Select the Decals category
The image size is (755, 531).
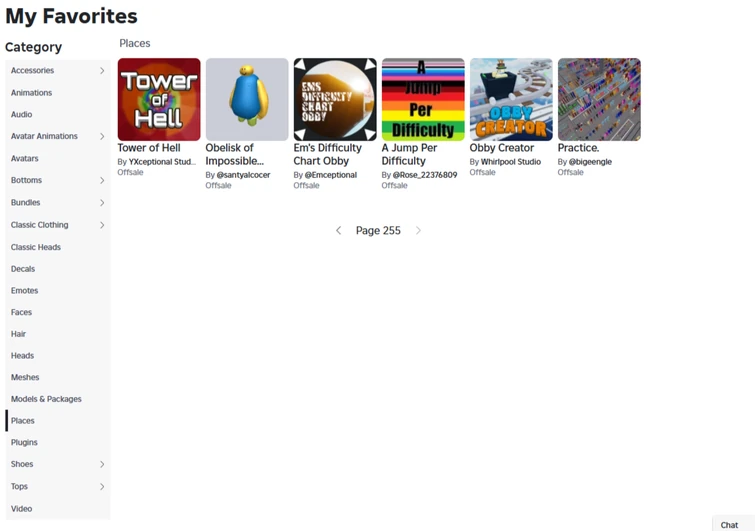[x=23, y=269]
